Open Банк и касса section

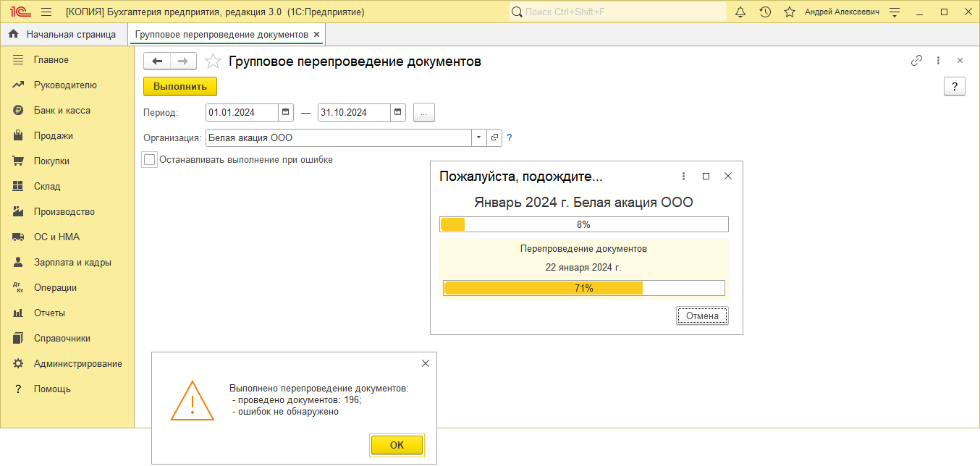tap(62, 111)
